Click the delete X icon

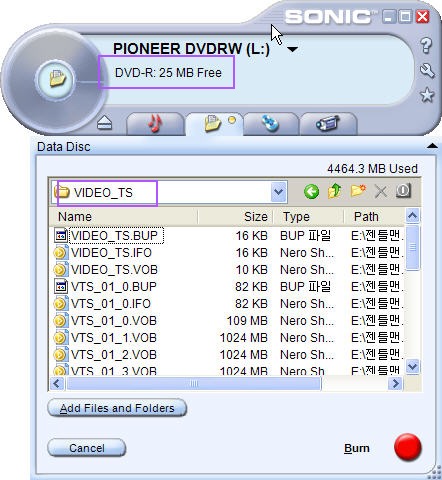pyautogui.click(x=381, y=192)
